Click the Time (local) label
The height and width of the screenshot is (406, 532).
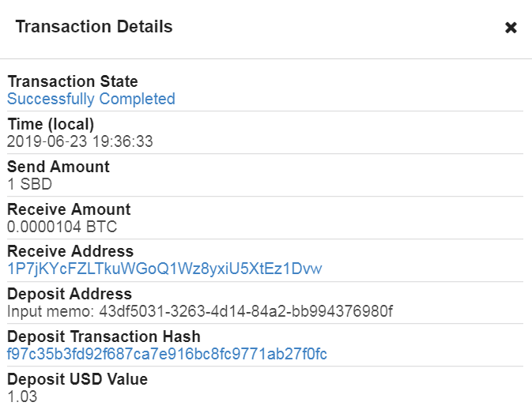(x=51, y=124)
